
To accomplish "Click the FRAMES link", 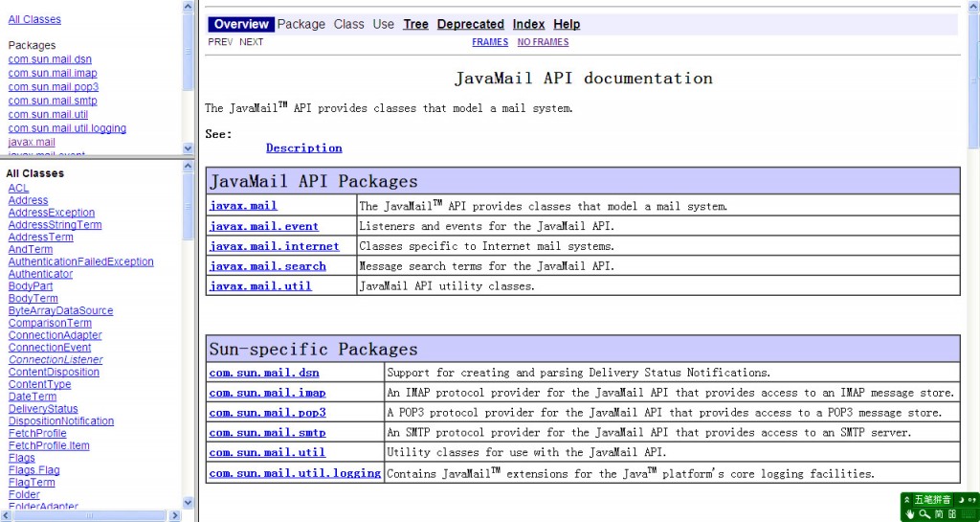I will coord(490,42).
